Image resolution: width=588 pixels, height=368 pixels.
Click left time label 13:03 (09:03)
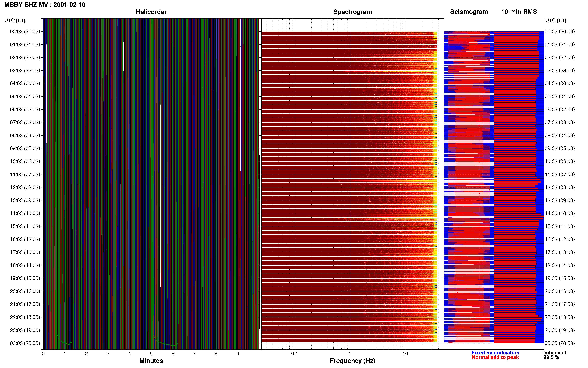25,200
